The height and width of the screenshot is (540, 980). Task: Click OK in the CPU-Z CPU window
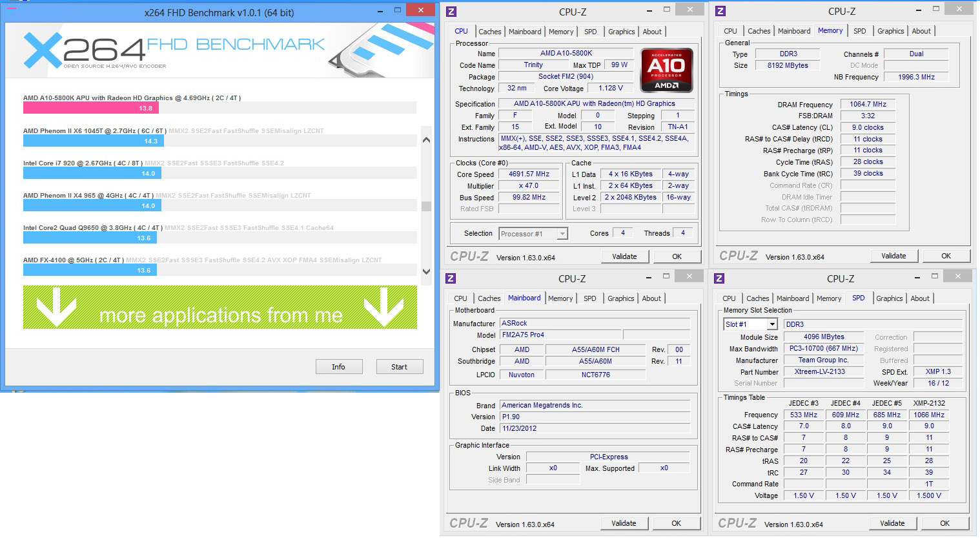677,256
